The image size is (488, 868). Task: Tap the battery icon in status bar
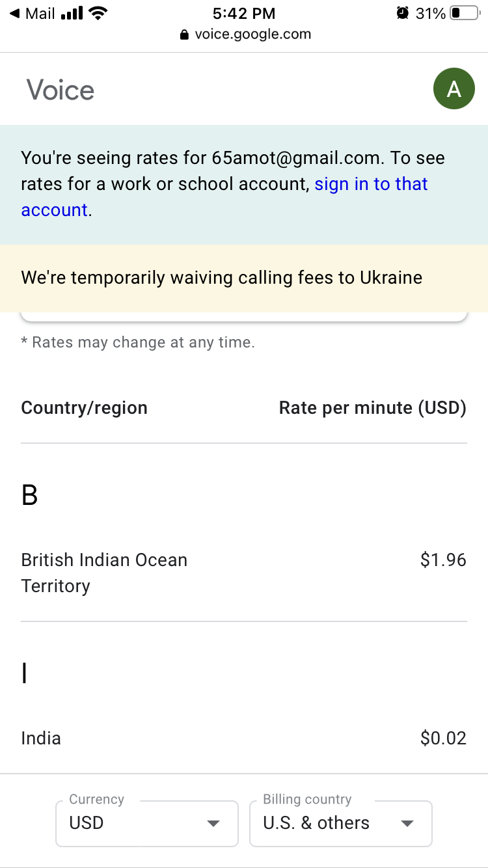[x=464, y=13]
